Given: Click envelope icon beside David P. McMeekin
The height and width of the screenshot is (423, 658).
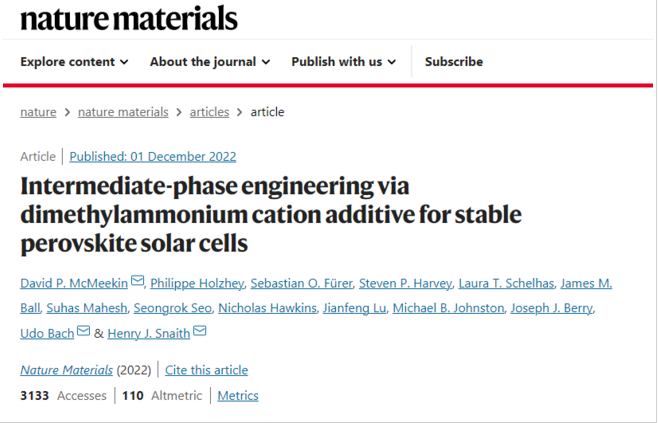Looking at the screenshot, I should tap(138, 283).
